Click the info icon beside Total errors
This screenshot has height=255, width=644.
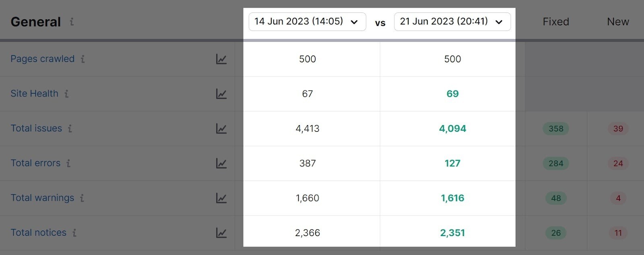(69, 164)
